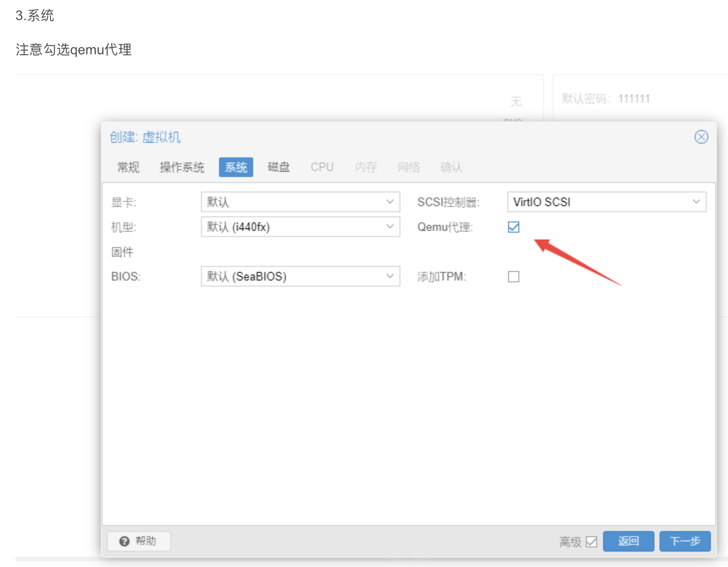Click the help question mark icon
Image resolution: width=728 pixels, height=567 pixels.
(124, 541)
